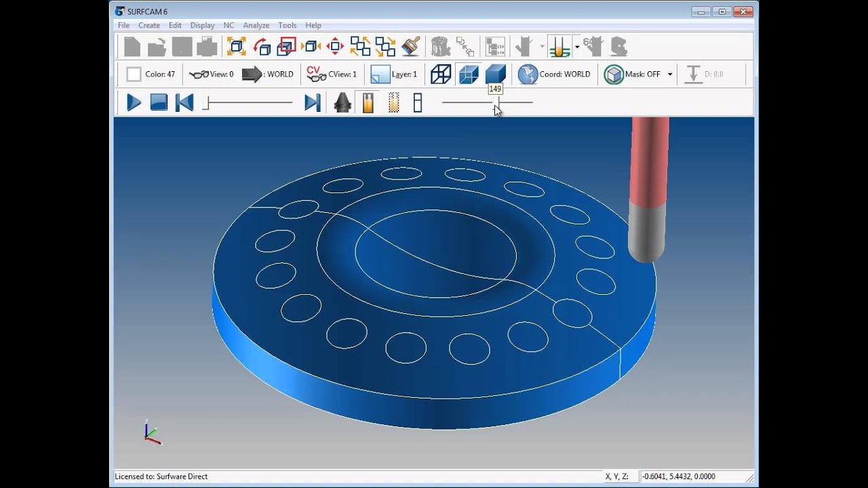Image resolution: width=868 pixels, height=488 pixels.
Task: Toggle the solid orange tool display
Action: point(368,102)
